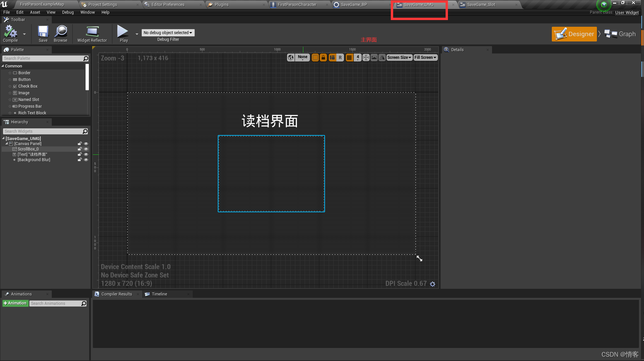Toggle grid snapping in the designer
644x361 pixels.
click(x=349, y=57)
